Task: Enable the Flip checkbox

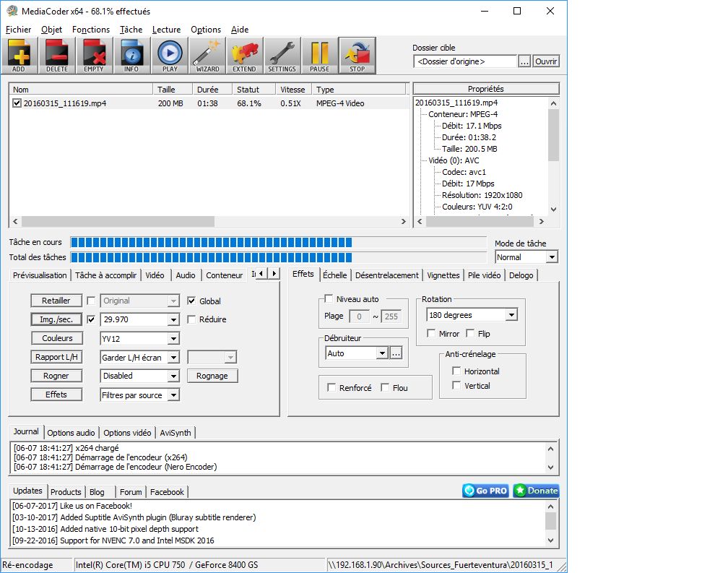Action: pyautogui.click(x=470, y=333)
